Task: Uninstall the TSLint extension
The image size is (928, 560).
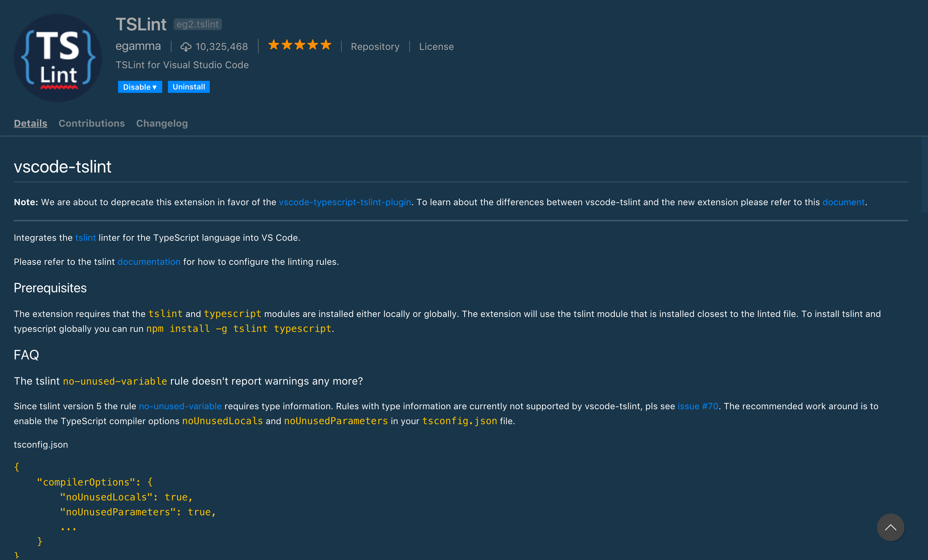Action: [189, 87]
